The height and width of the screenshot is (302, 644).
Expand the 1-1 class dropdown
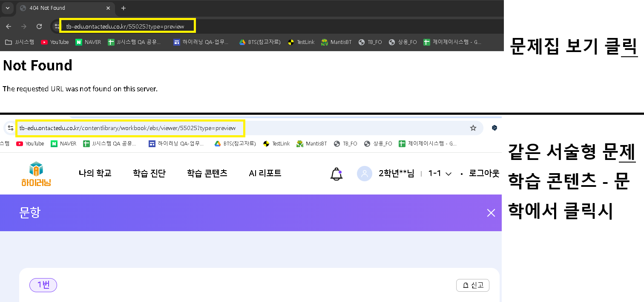tap(440, 174)
